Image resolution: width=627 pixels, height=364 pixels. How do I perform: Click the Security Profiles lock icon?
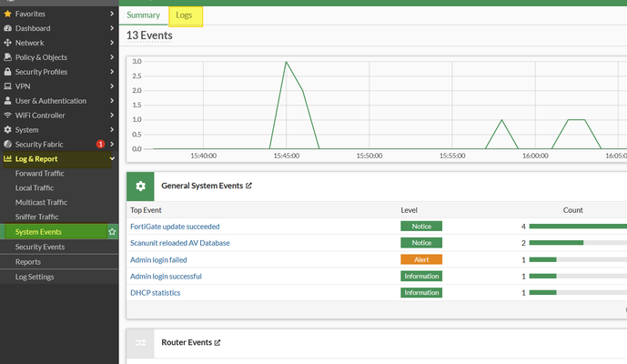tap(8, 72)
